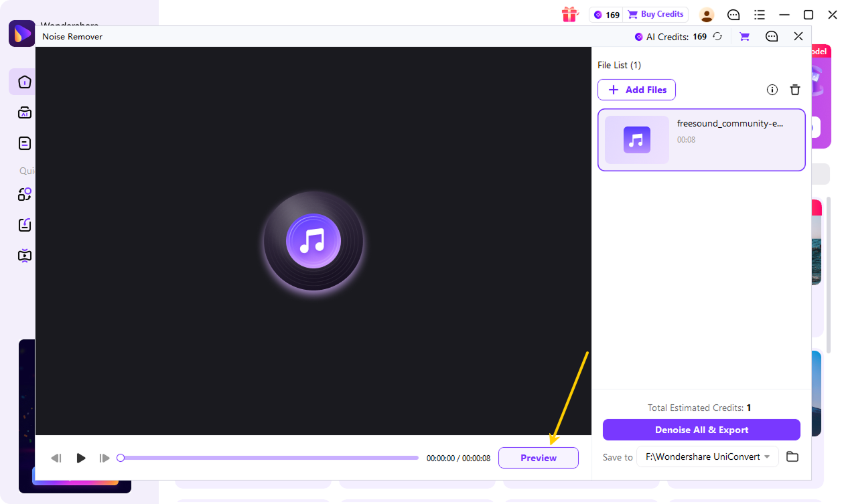Viewport: 844px width, 504px height.
Task: Skip to previous frame
Action: (x=56, y=458)
